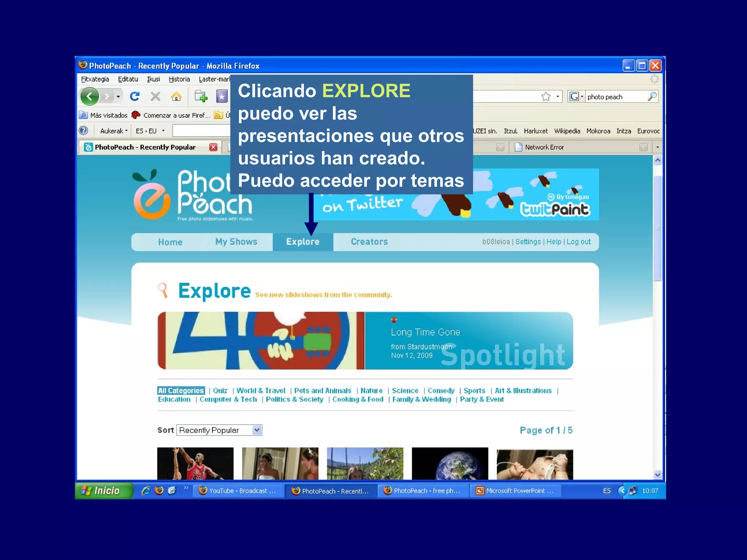Image resolution: width=747 pixels, height=560 pixels.
Task: Switch to the Home tab
Action: [170, 242]
